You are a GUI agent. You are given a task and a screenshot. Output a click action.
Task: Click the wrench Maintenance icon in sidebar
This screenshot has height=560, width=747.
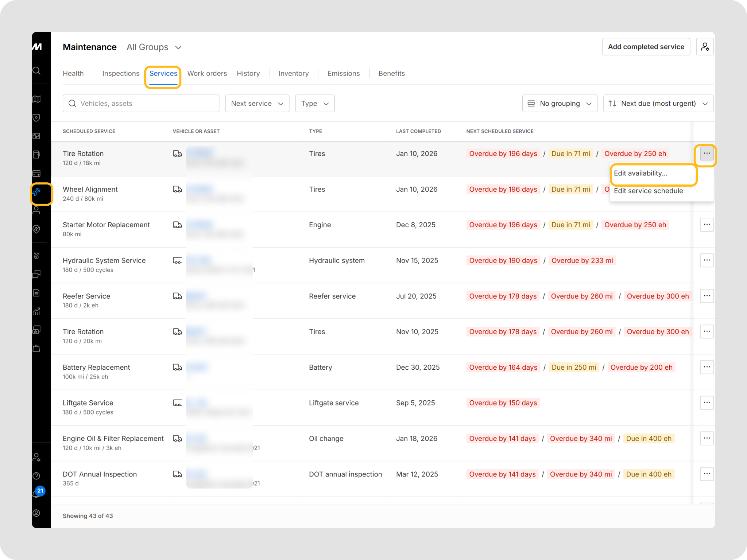[36, 191]
